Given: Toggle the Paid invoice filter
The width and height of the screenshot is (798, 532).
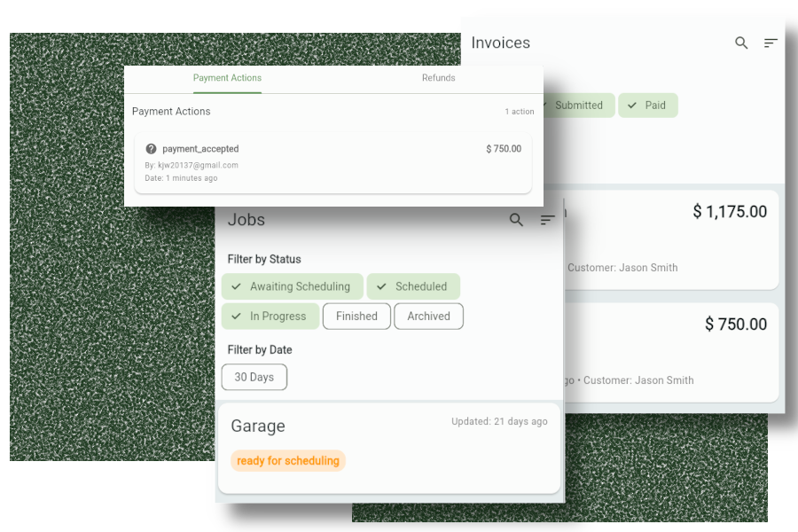Looking at the screenshot, I should pyautogui.click(x=648, y=105).
